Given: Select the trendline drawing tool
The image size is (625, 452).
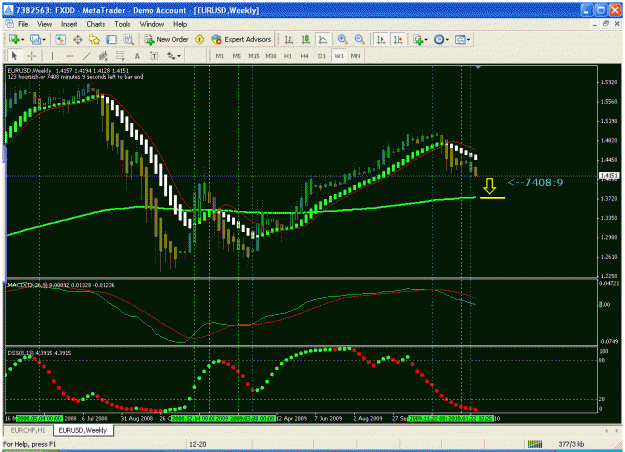Looking at the screenshot, I should (86, 56).
